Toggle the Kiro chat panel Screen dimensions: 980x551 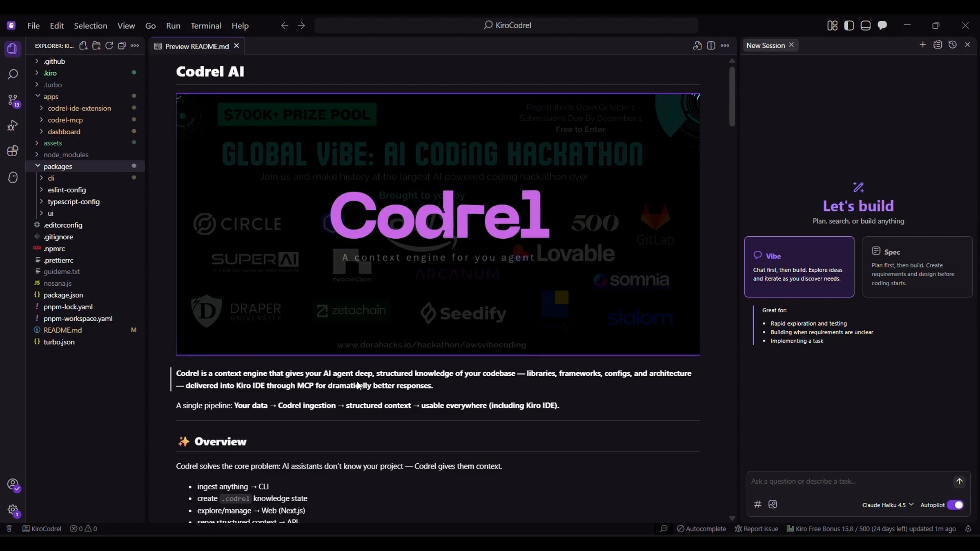click(882, 25)
